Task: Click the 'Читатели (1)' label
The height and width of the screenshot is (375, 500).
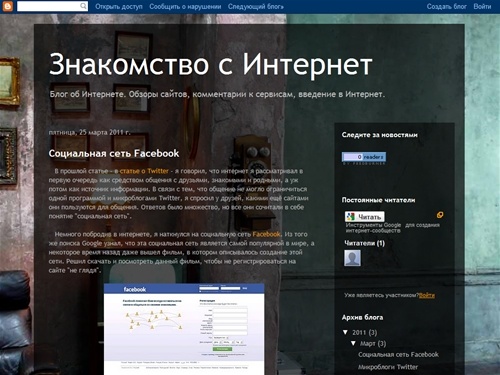Action: (365, 243)
